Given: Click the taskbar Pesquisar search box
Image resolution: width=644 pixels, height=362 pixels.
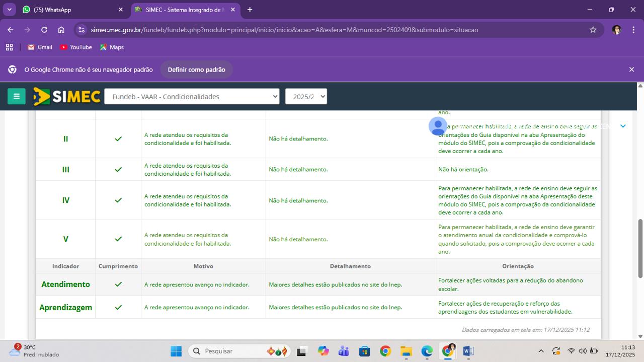Looking at the screenshot, I should click(240, 351).
